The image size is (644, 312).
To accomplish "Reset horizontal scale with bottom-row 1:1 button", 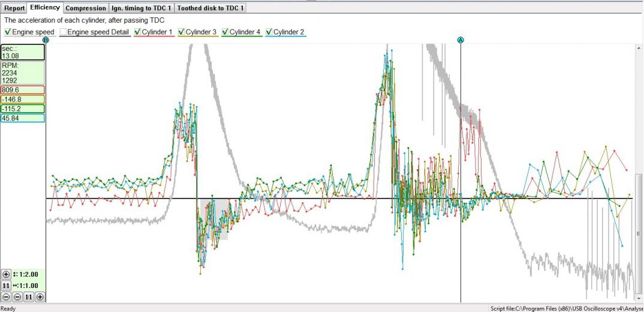I will [28, 296].
